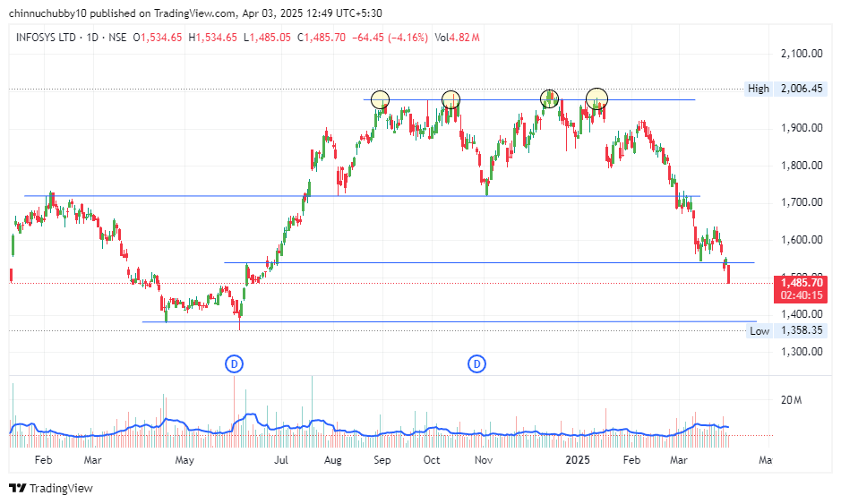Click the Feb label after 2025

point(631,460)
